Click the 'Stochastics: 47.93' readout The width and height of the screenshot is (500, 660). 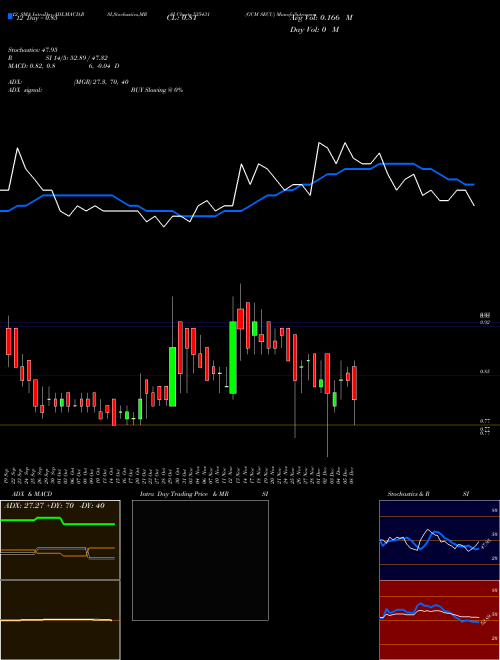click(32, 50)
